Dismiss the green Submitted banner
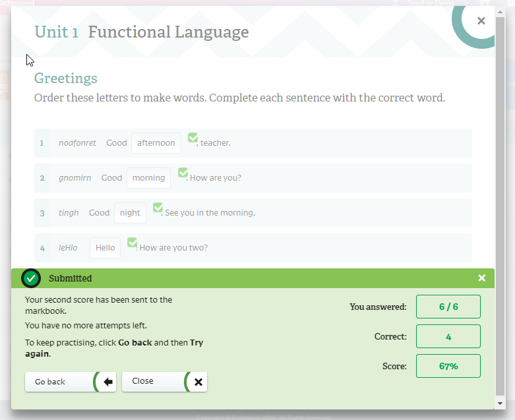The height and width of the screenshot is (420, 515). 481,278
